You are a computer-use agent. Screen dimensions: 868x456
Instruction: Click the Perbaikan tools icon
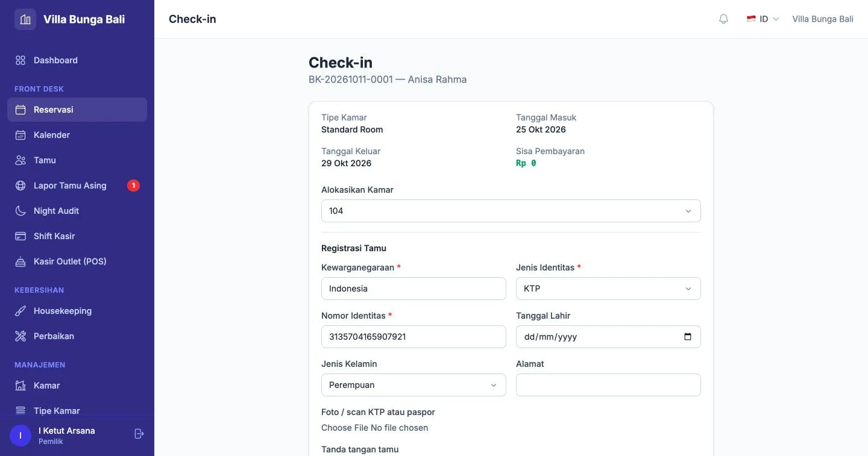[20, 336]
